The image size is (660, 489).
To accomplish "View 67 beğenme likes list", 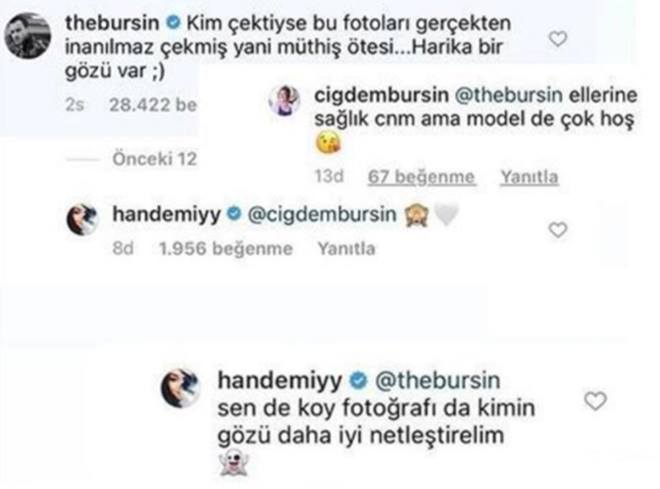I will pyautogui.click(x=421, y=177).
